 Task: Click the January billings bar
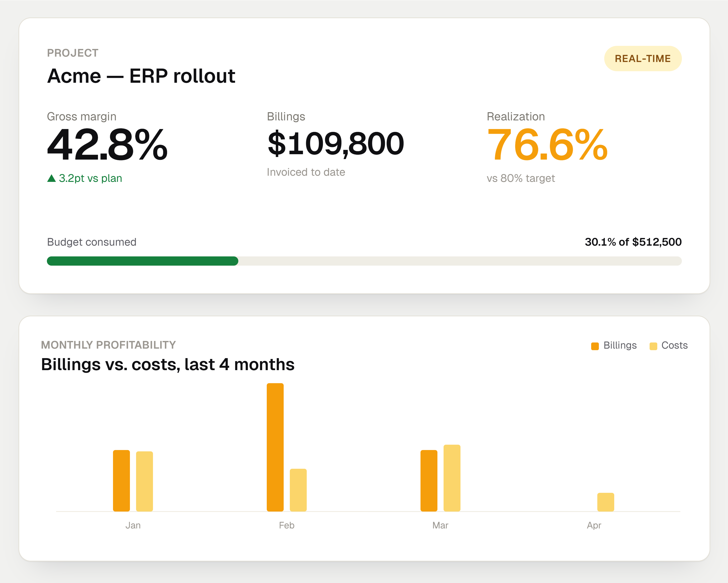(x=121, y=481)
